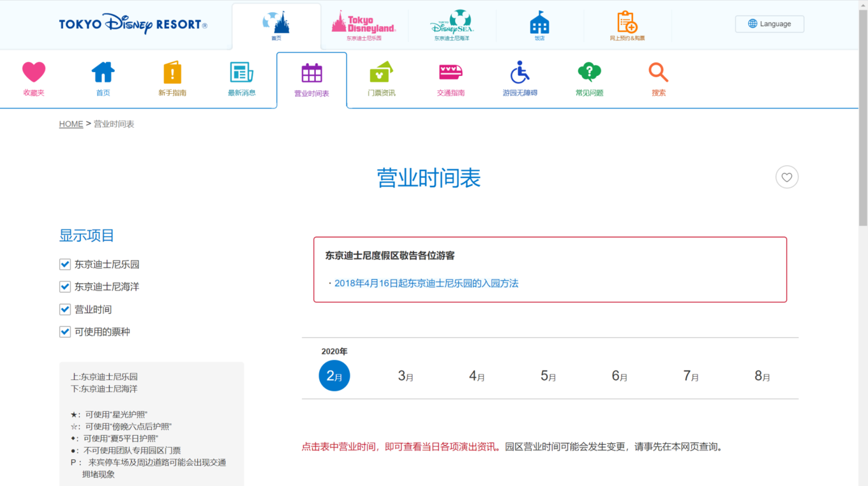Screen dimensions: 868x486
Task: Add page to favorites heart button
Action: coord(787,177)
